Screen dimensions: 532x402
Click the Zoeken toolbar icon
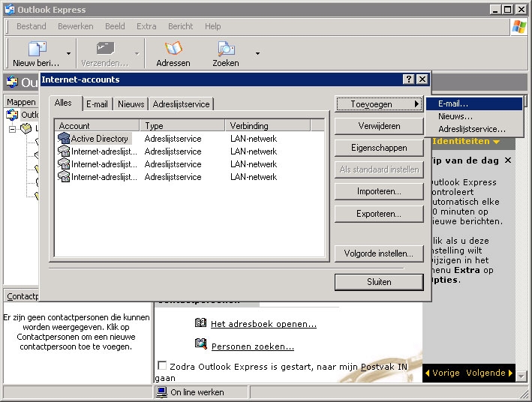click(x=226, y=49)
